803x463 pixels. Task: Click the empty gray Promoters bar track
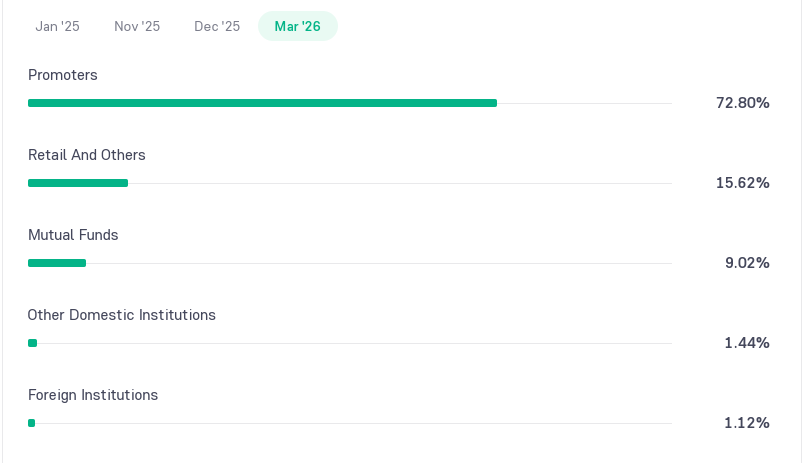coord(584,103)
